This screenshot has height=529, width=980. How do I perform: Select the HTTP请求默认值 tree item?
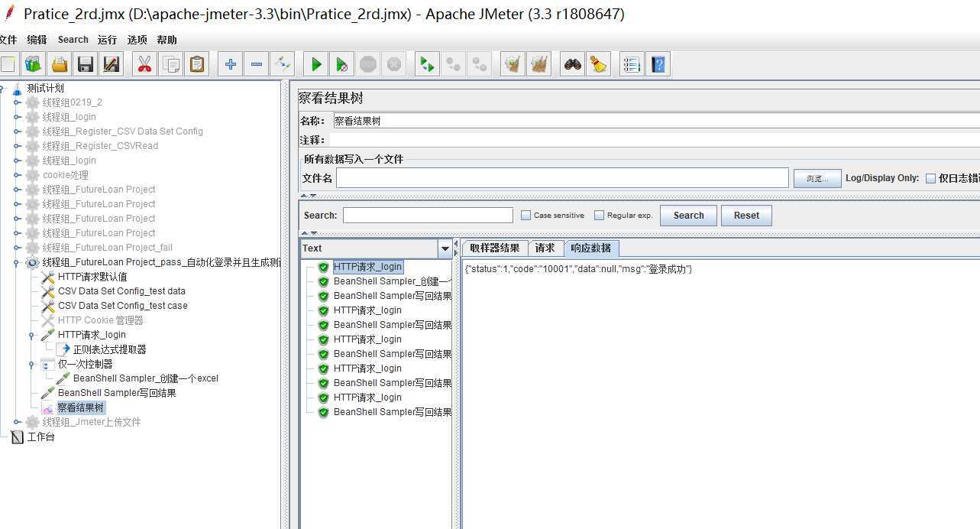click(x=92, y=277)
